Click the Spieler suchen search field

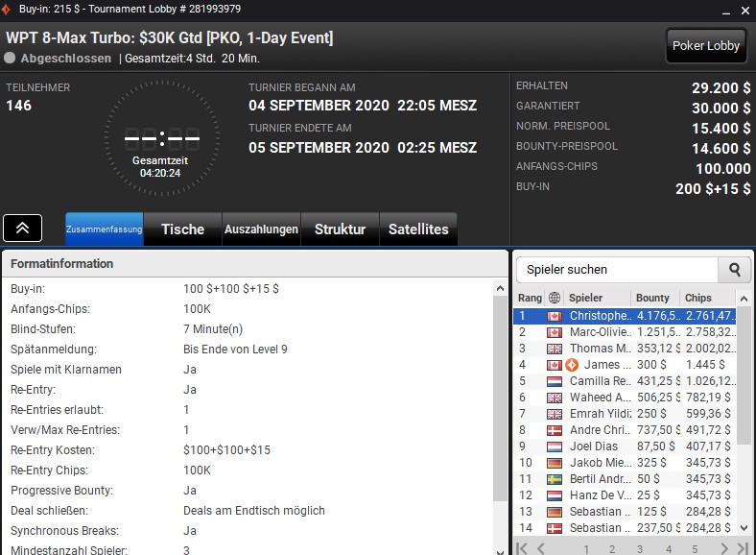(617, 269)
